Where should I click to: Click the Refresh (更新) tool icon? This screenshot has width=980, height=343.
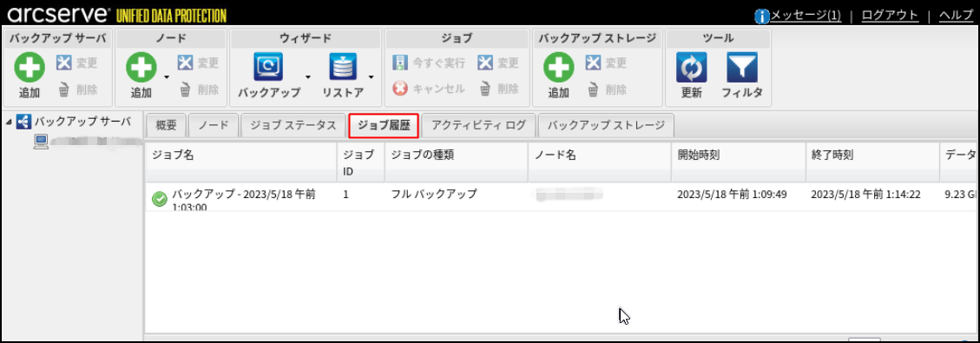(692, 68)
